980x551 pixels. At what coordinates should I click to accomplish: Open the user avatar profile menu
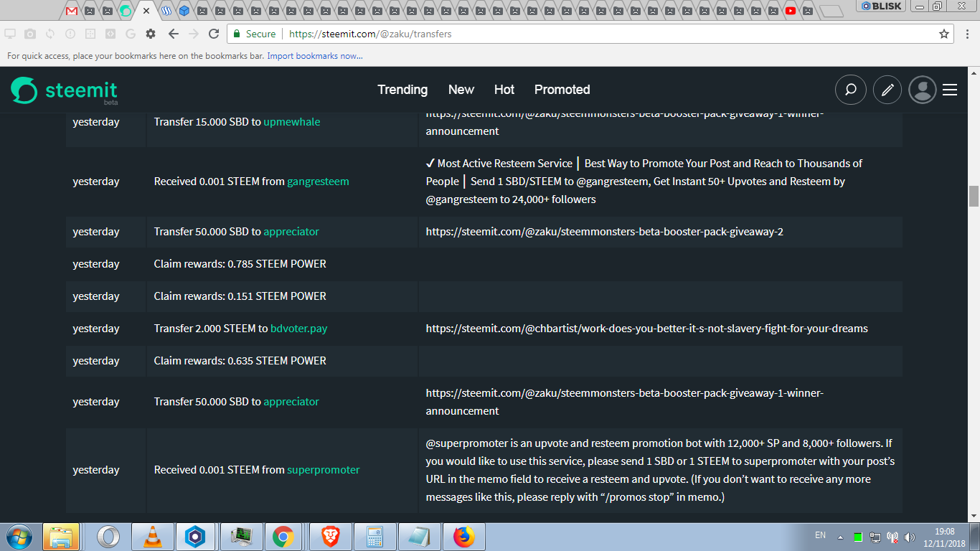point(923,90)
